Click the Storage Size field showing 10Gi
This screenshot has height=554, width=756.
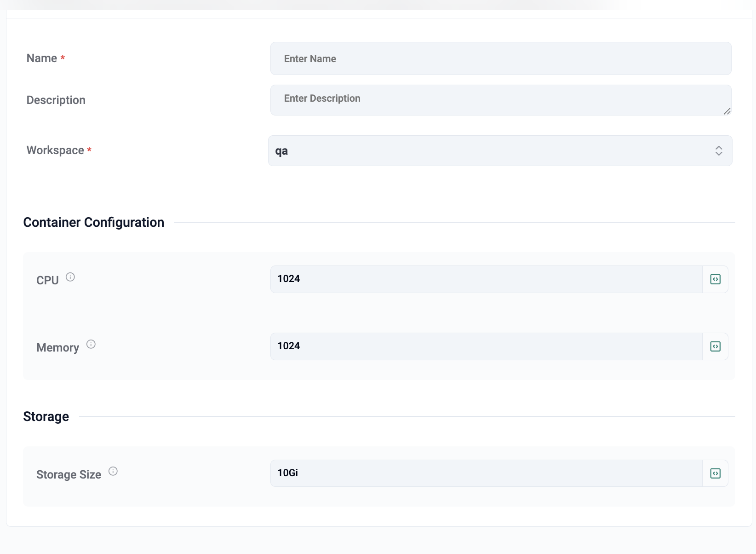pyautogui.click(x=486, y=473)
